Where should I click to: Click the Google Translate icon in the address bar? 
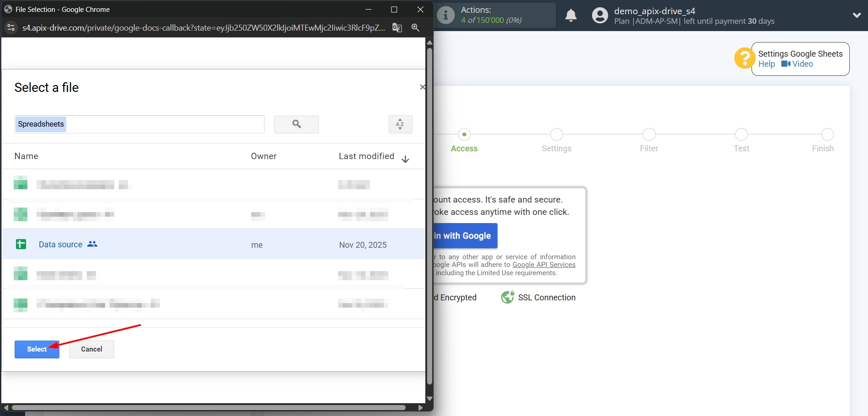[397, 28]
